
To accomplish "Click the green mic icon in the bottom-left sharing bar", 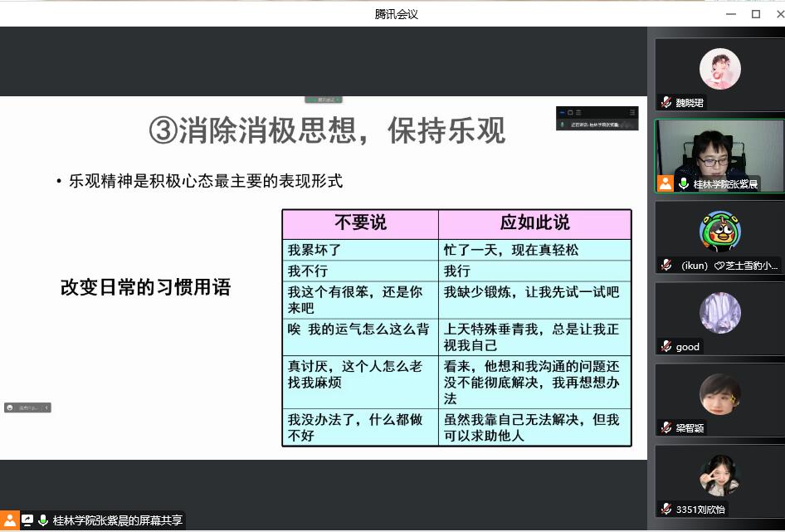I will (42, 520).
